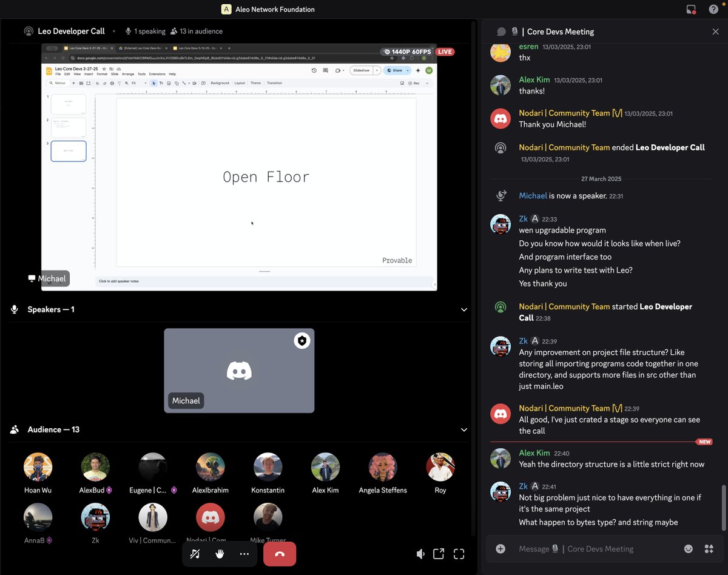Select slide 2 thumbnail in filmstrip

(x=69, y=127)
